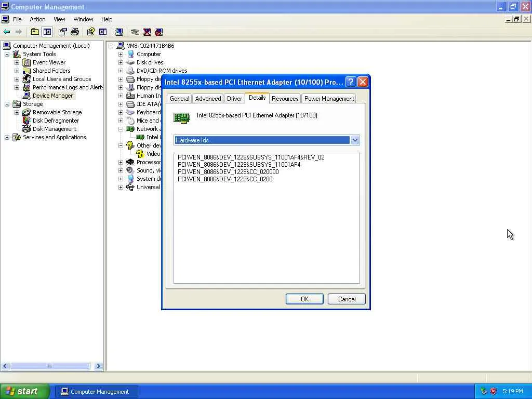The width and height of the screenshot is (532, 399).
Task: Click the toolbar Help icon with question mark
Action: coord(90,32)
